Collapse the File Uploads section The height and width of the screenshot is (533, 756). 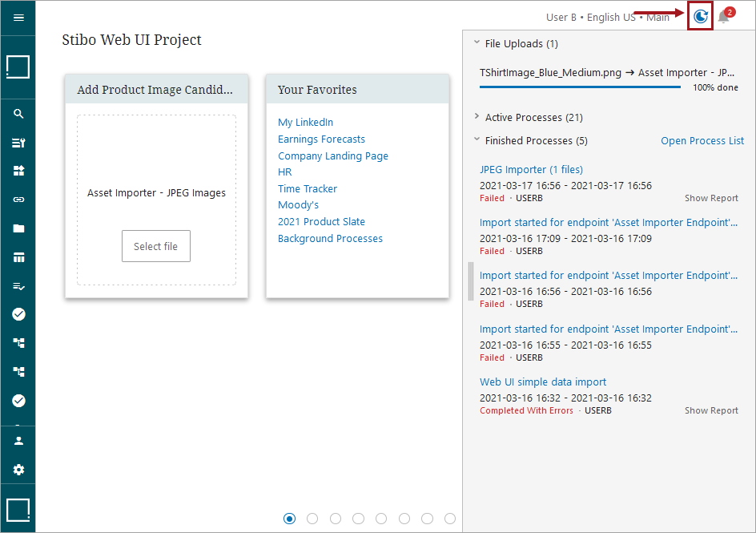tap(477, 42)
